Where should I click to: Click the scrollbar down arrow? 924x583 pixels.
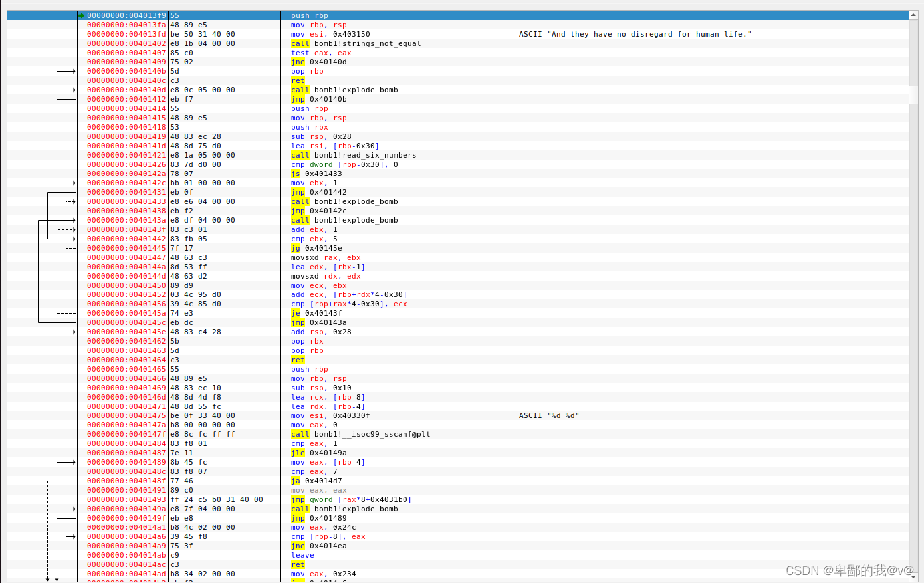point(913,578)
